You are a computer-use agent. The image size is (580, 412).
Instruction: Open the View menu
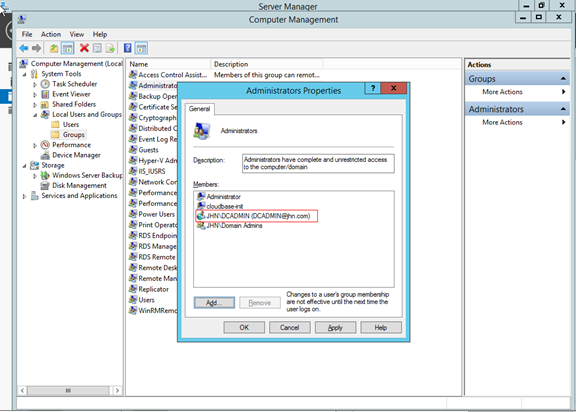click(77, 34)
